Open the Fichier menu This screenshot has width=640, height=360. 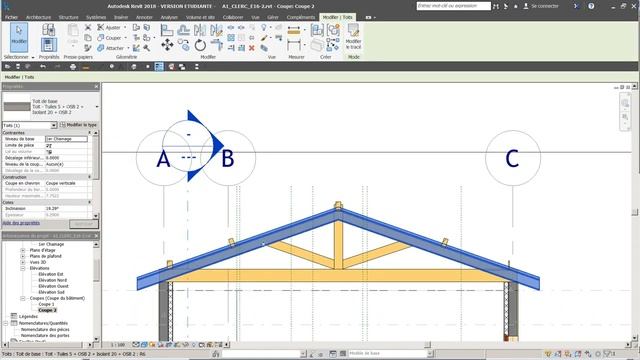11,17
